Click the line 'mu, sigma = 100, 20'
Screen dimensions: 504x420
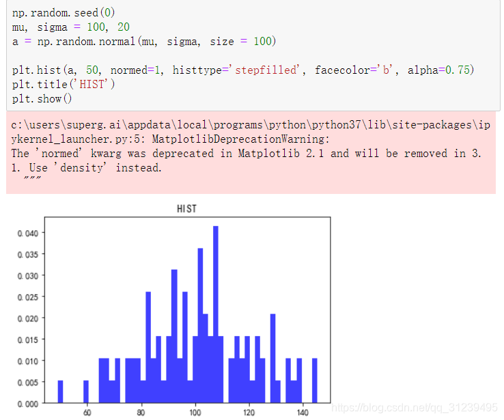71,27
